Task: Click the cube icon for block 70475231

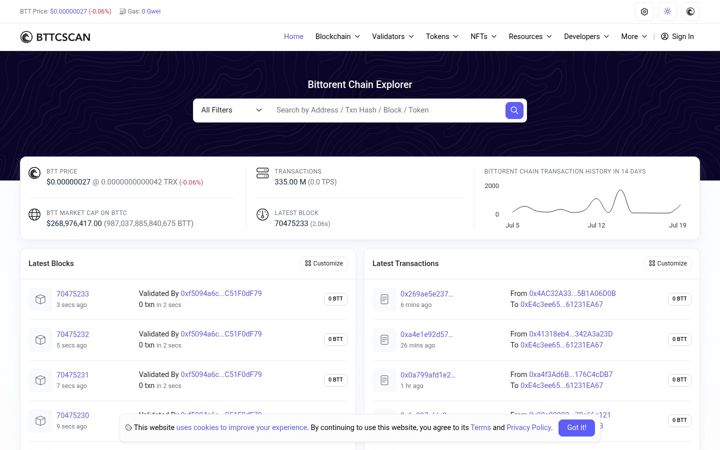Action: click(40, 380)
